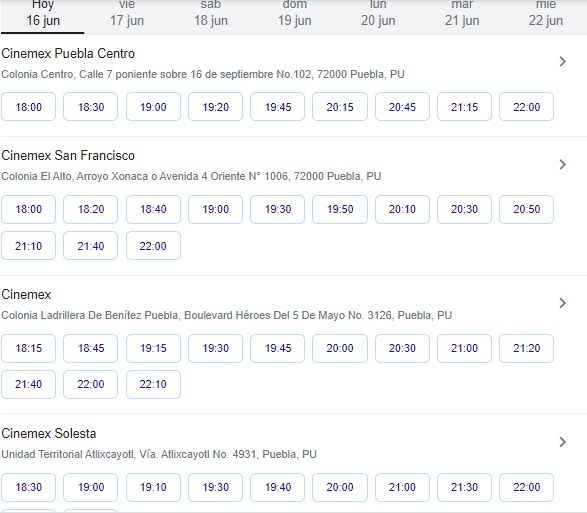
Task: Choose 19:45 showtime at Puebla Centro
Action: (x=277, y=107)
